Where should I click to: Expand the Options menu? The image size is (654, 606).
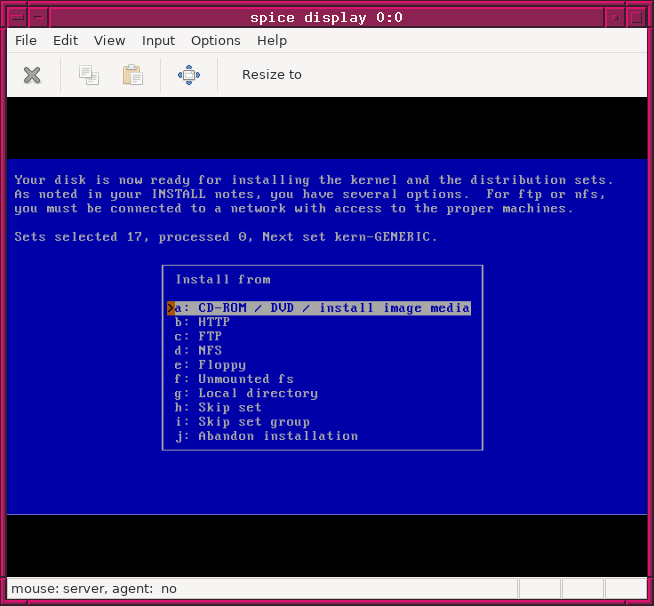pyautogui.click(x=216, y=40)
